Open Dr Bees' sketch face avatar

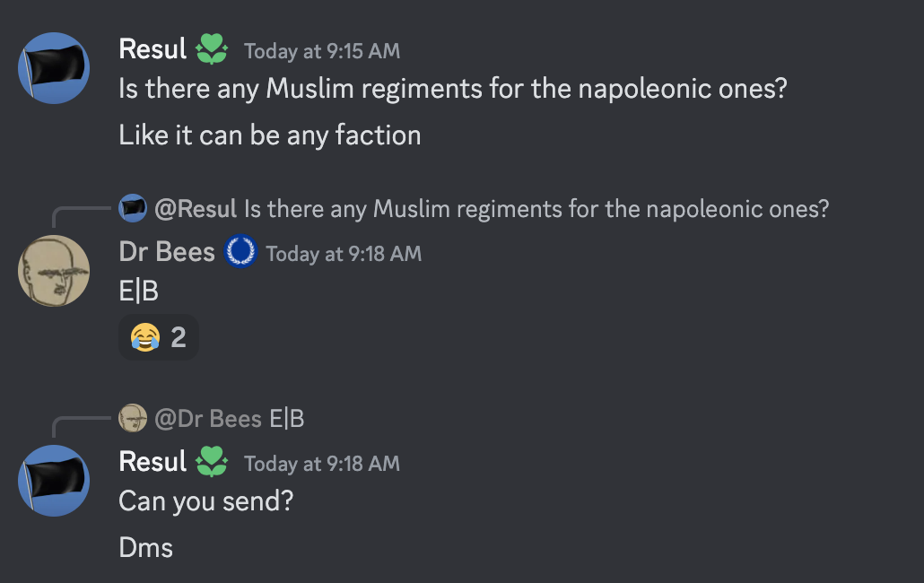pyautogui.click(x=54, y=271)
